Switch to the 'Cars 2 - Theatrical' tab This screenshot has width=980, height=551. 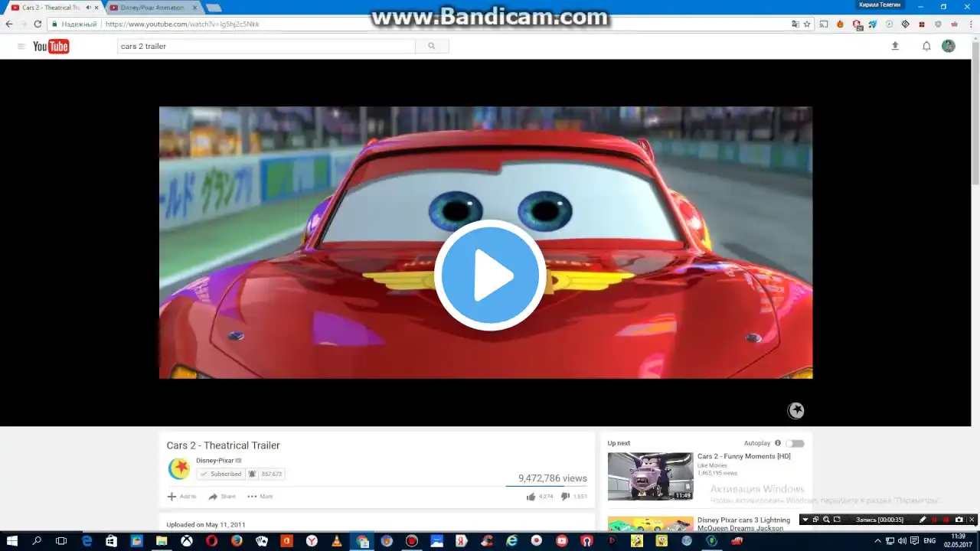(x=54, y=8)
